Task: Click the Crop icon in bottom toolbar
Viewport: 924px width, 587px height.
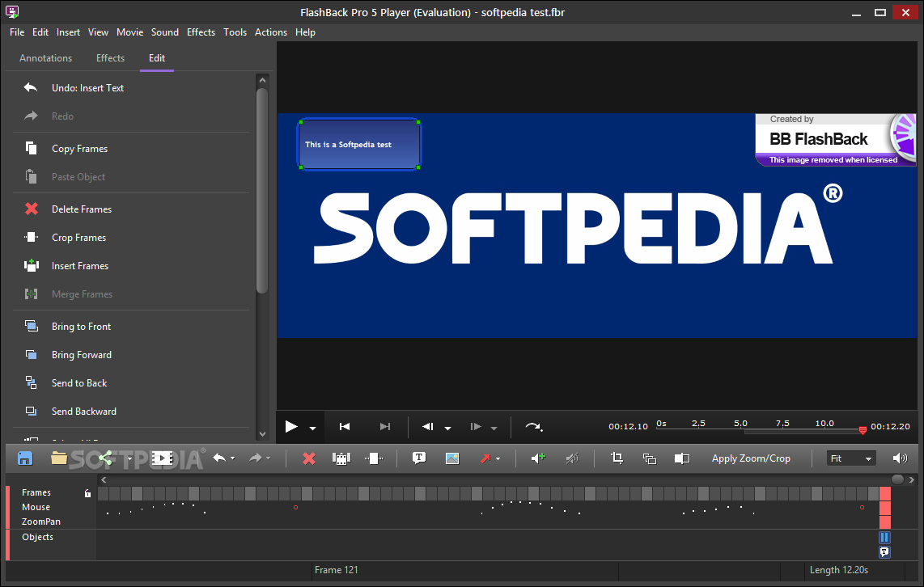Action: 617,458
